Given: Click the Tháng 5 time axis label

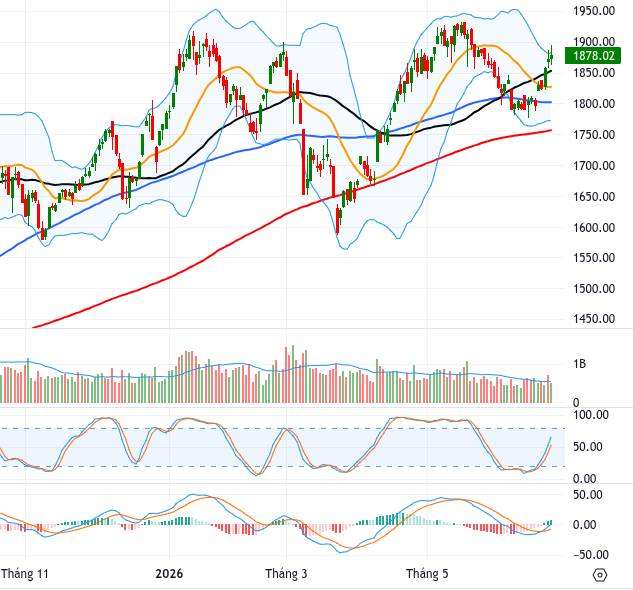Looking at the screenshot, I should click(x=427, y=573).
